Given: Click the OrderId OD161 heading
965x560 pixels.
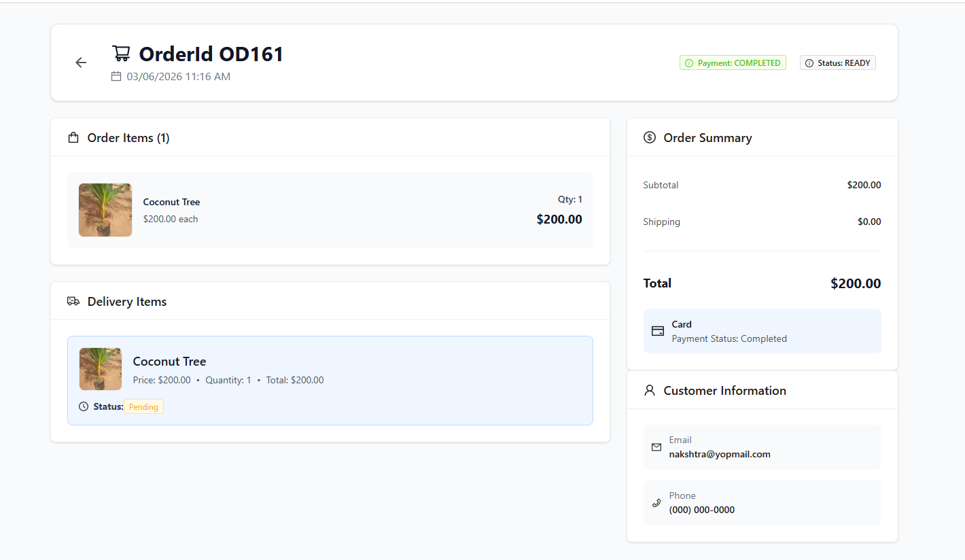Looking at the screenshot, I should 211,54.
